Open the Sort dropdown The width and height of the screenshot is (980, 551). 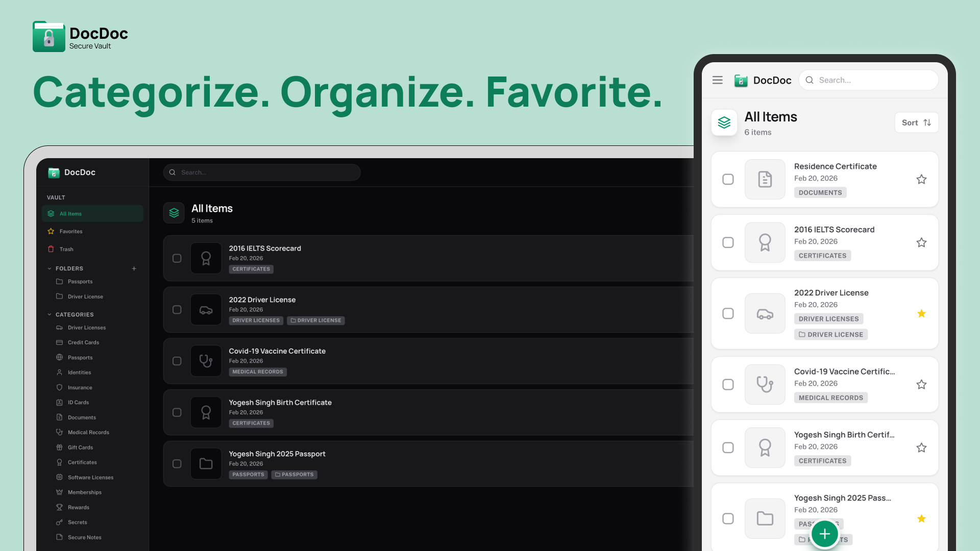tap(916, 122)
